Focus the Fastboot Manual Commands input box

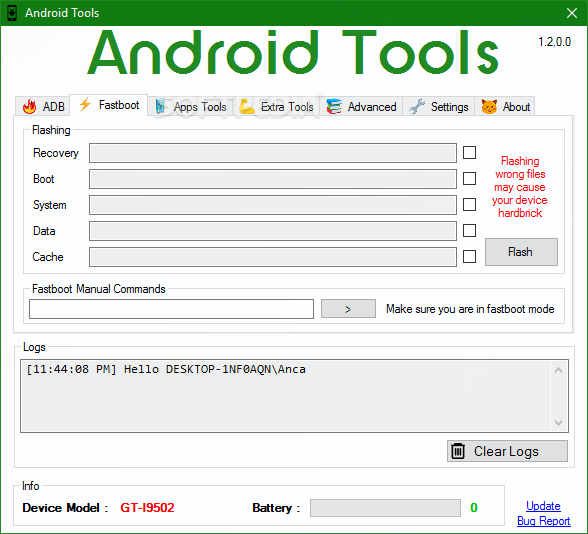coord(171,309)
